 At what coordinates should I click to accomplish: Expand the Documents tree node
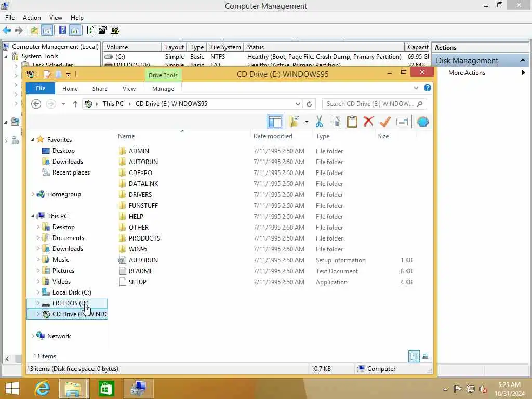(38, 238)
